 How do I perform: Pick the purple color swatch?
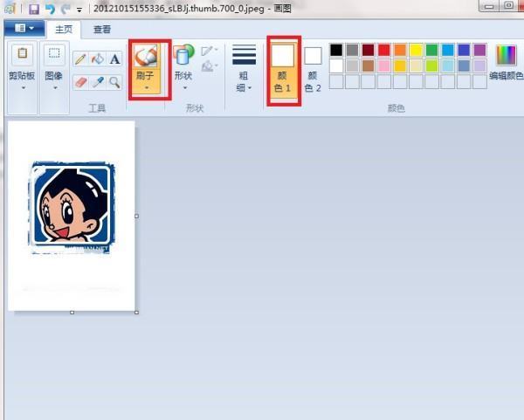click(x=479, y=50)
